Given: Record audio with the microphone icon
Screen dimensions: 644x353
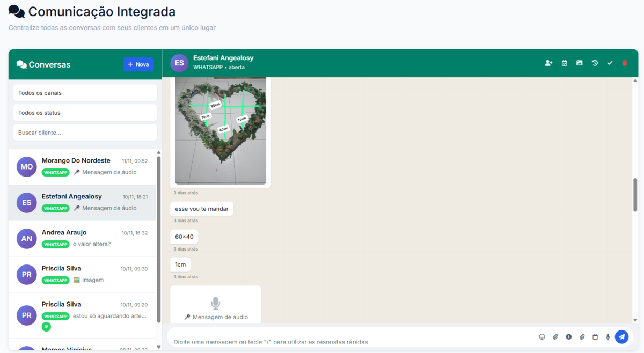Looking at the screenshot, I should click(608, 337).
